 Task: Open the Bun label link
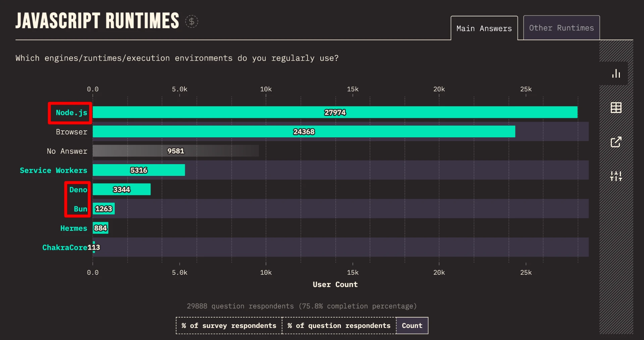(x=80, y=209)
